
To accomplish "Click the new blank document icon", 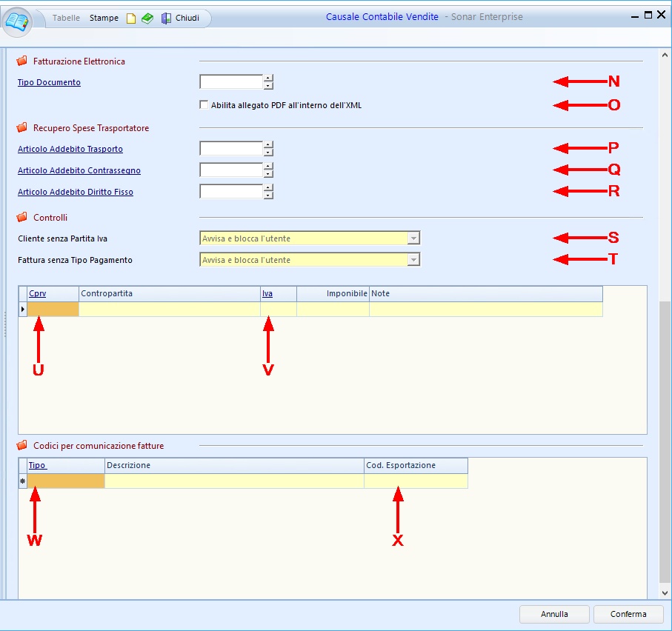I will point(131,19).
